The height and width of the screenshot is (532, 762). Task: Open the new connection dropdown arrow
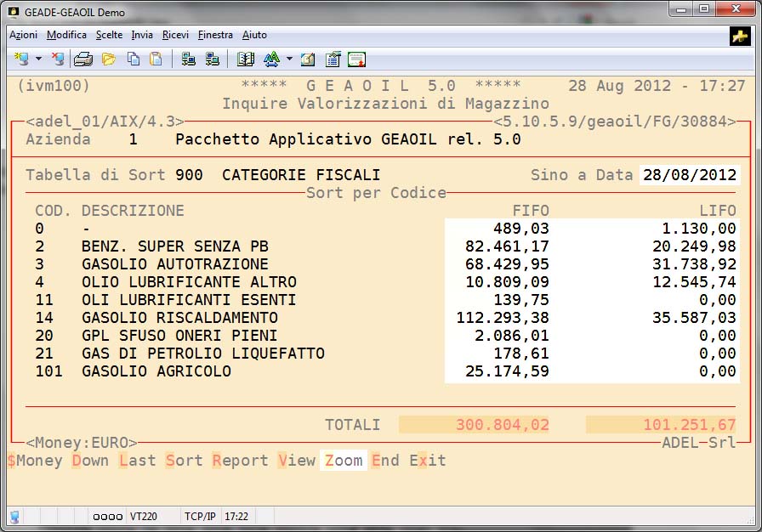pyautogui.click(x=38, y=59)
